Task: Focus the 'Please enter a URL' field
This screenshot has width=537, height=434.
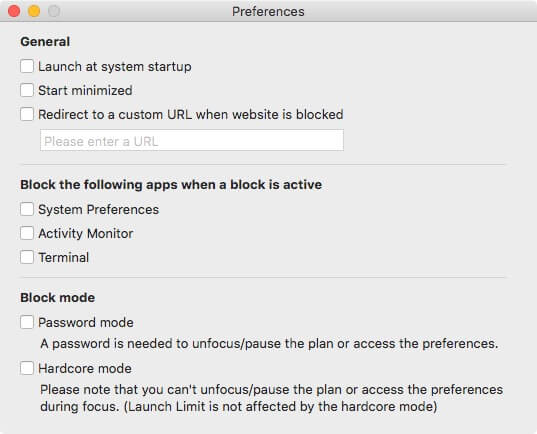Action: [x=192, y=140]
